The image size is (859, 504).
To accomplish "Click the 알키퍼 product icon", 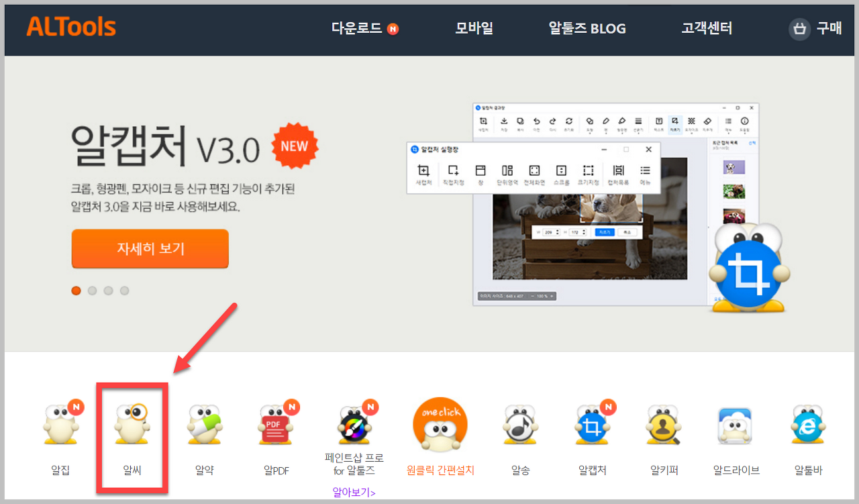I will (x=665, y=423).
